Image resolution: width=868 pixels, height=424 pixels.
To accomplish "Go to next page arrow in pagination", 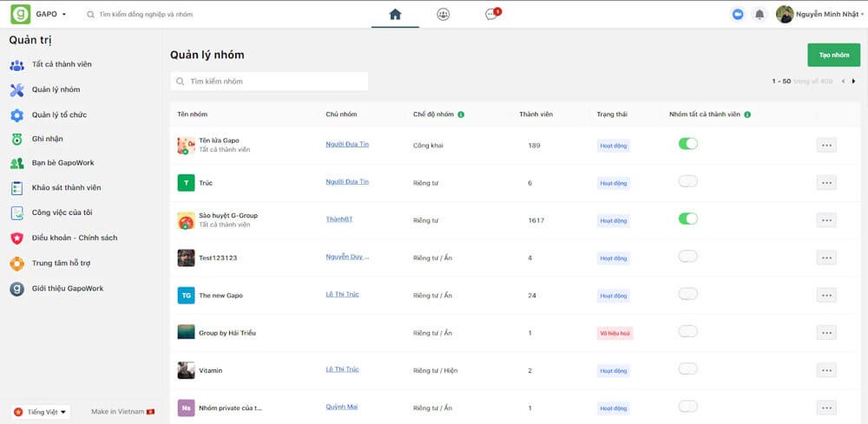I will pos(854,82).
